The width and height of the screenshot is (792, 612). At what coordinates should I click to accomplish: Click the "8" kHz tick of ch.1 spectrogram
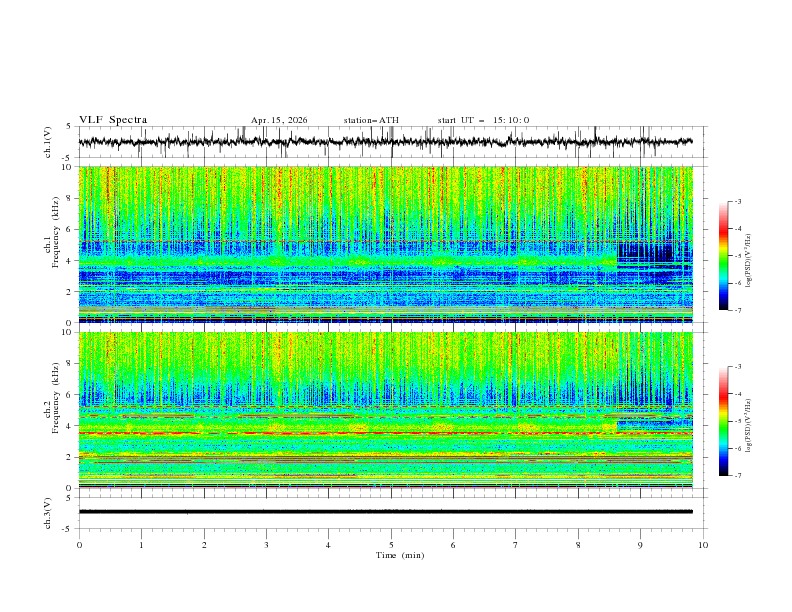pyautogui.click(x=70, y=198)
